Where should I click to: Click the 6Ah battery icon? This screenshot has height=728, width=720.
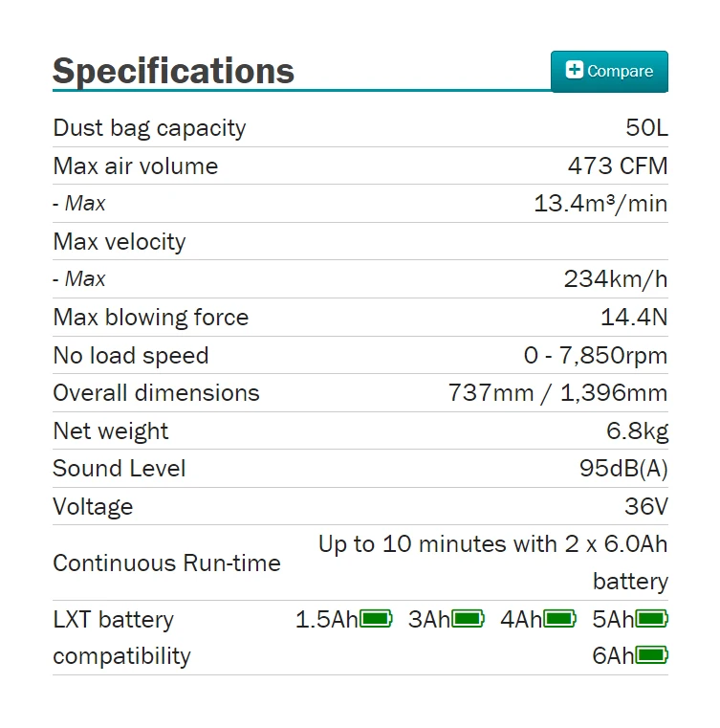coord(652,655)
